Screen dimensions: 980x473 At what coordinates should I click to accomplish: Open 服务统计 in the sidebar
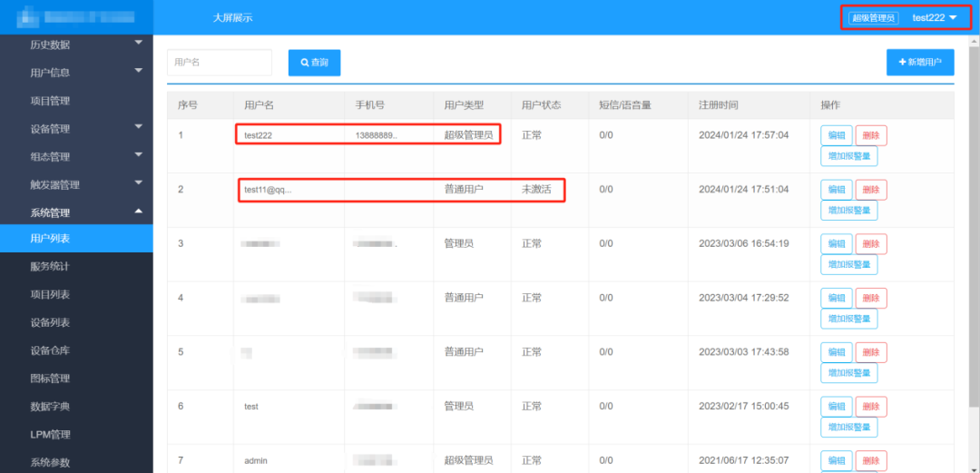76,267
